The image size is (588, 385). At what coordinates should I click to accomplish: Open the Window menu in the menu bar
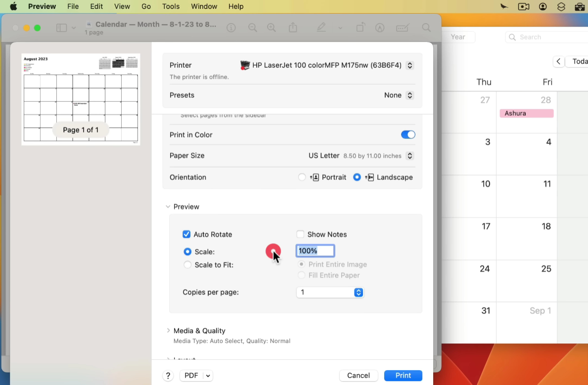pos(204,6)
